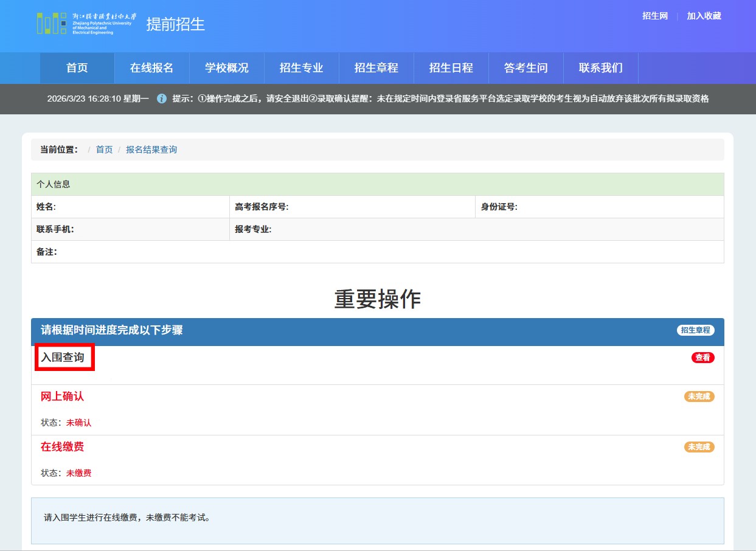Image resolution: width=756 pixels, height=551 pixels.
Task: Open 招生章程 navigation tab
Action: [376, 68]
